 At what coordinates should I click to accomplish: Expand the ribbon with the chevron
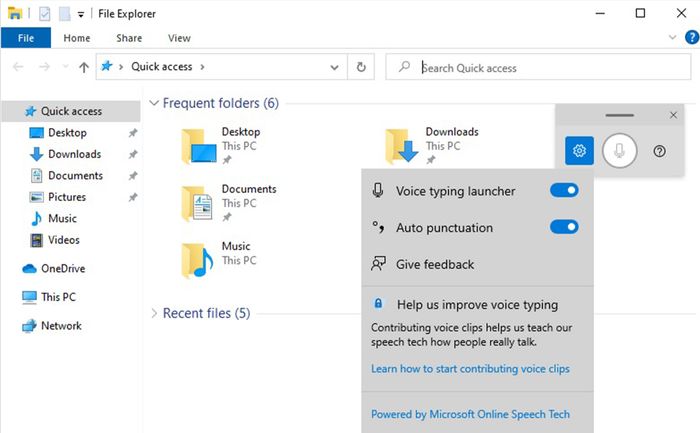pyautogui.click(x=672, y=37)
